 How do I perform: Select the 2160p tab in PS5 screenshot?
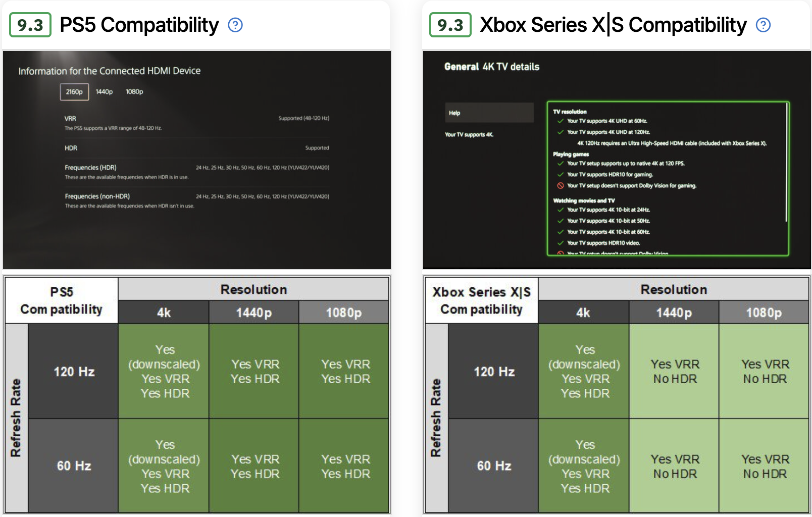[74, 92]
